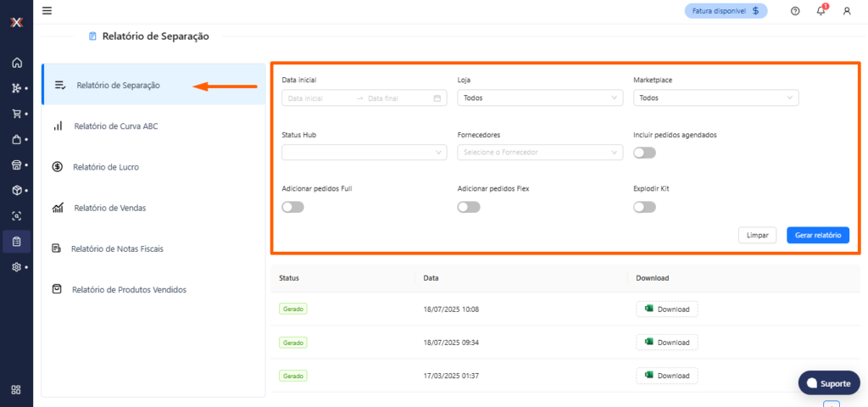Toggle the hamburger menu icon
The image size is (868, 407).
[47, 11]
